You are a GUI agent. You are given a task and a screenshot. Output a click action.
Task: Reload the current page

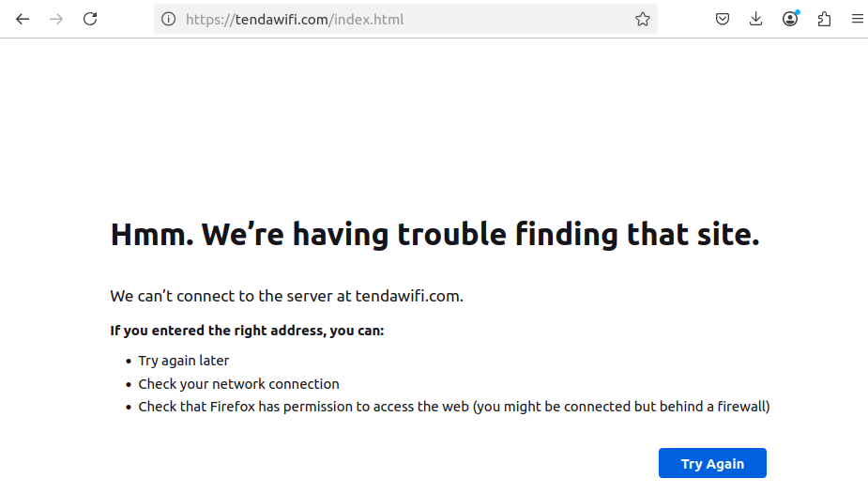pos(90,19)
